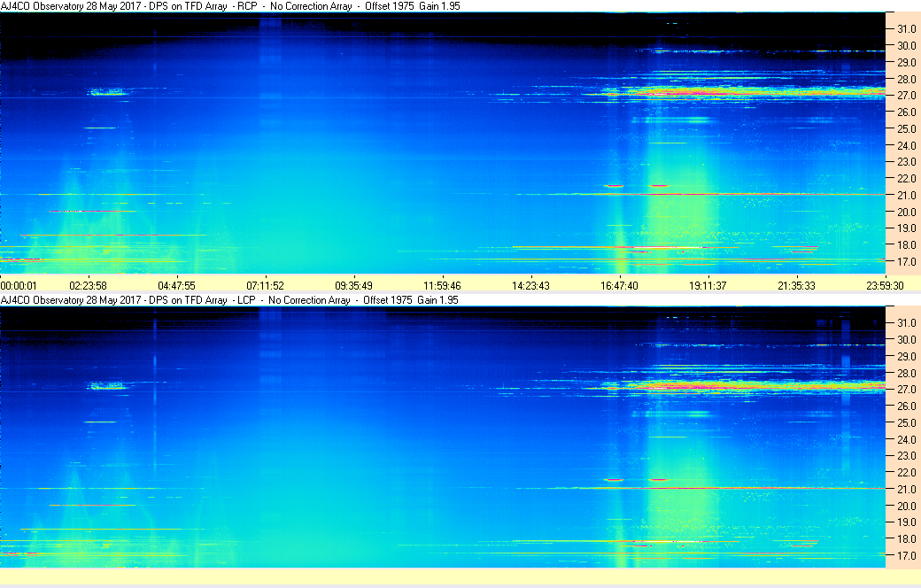Click 26.0 on the RCP frequency axis

906,112
